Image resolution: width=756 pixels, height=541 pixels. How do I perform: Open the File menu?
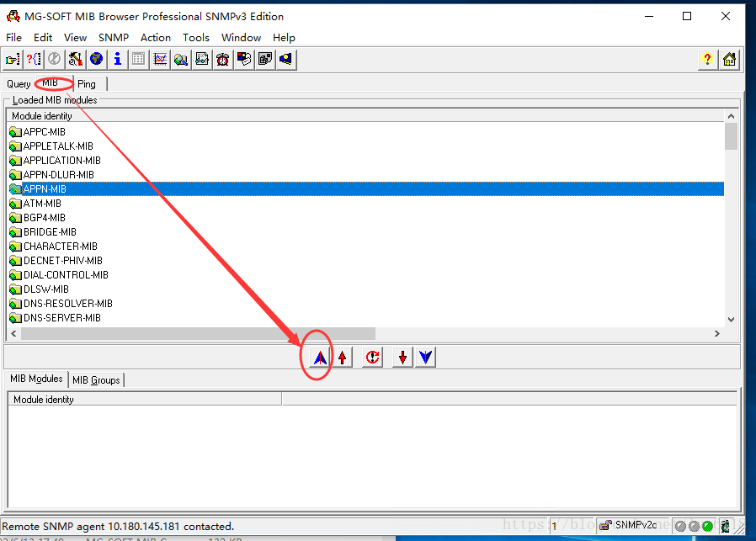[x=13, y=38]
